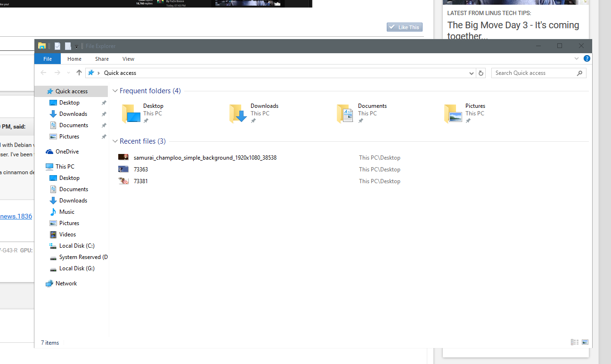Image resolution: width=611 pixels, height=364 pixels.
Task: Click the OneDrive cloud icon in the navigation pane
Action: (49, 152)
